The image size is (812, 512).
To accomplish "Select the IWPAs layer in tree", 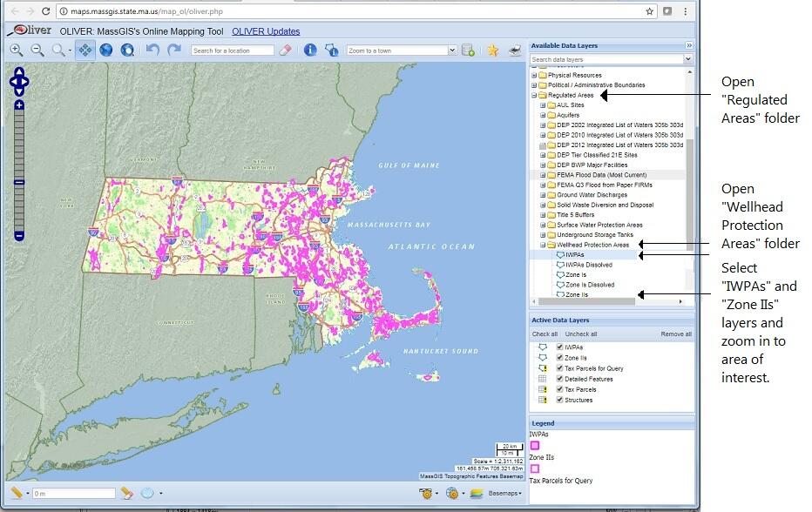I will (x=574, y=255).
